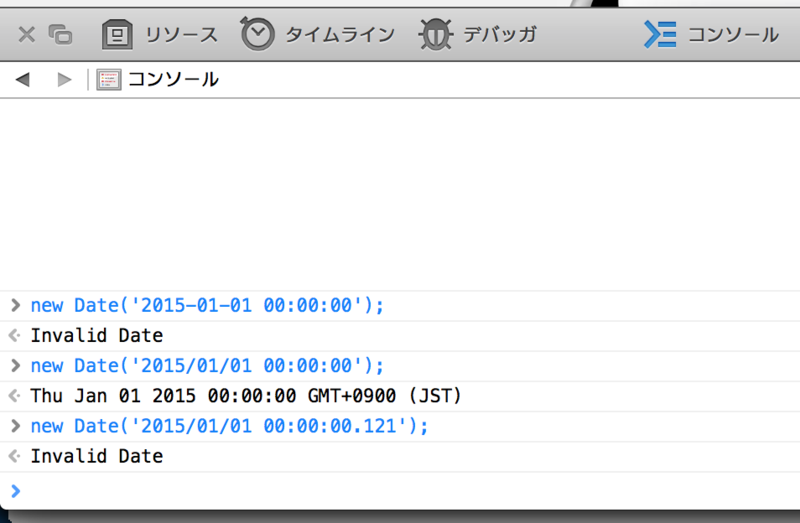Viewport: 800px width, 523px height.
Task: Open the デバッガ tab
Action: [499, 35]
